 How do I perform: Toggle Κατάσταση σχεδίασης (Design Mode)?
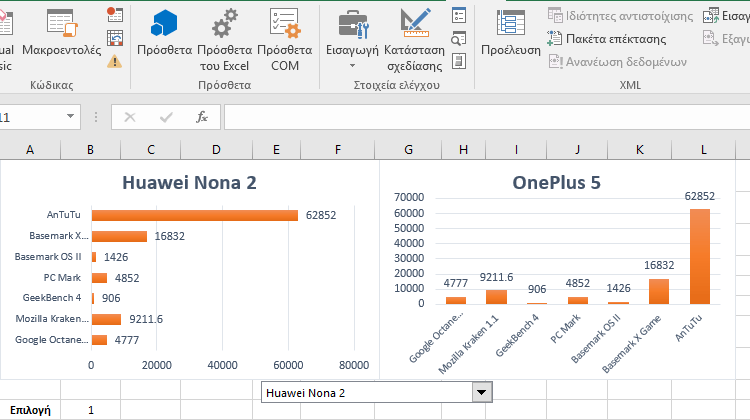[x=413, y=38]
